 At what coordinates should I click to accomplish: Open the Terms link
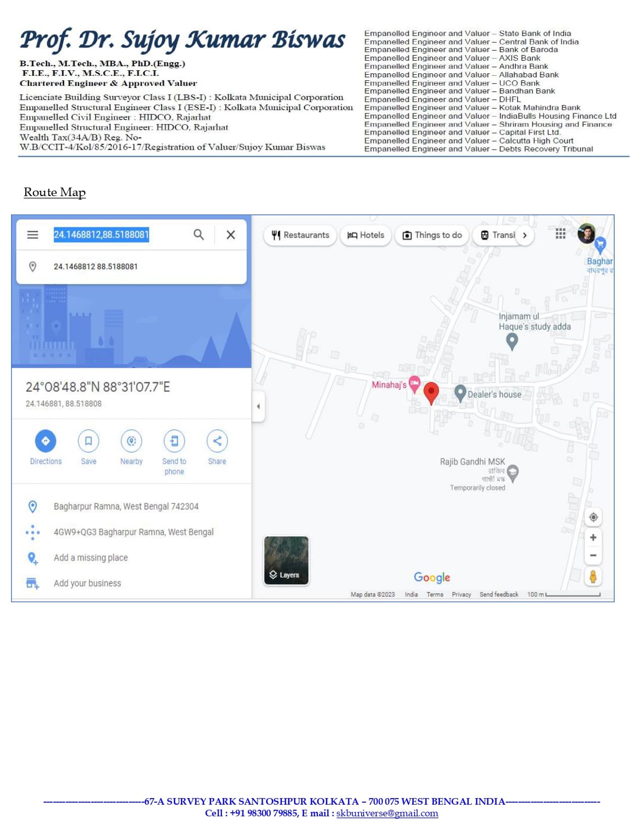coord(435,594)
